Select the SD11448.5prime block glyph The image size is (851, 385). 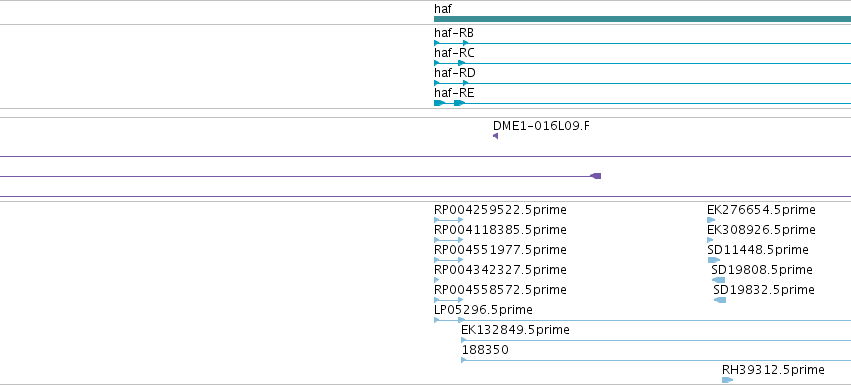(714, 260)
